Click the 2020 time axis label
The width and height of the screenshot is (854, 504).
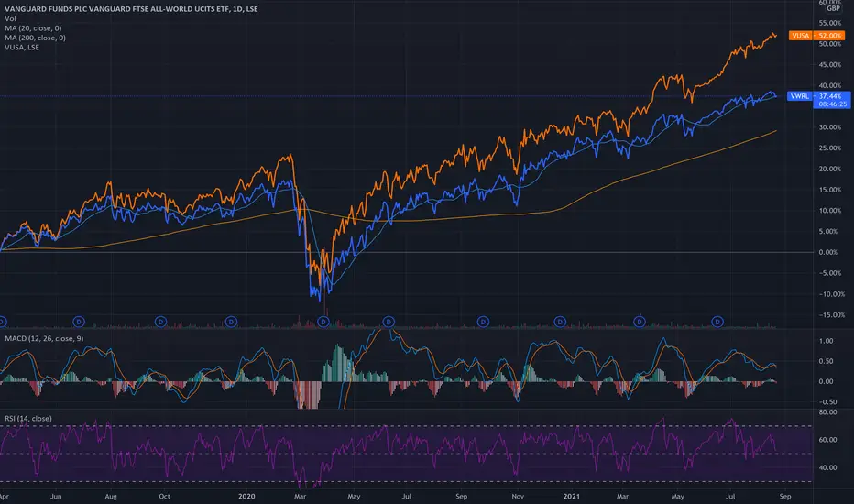tap(246, 497)
